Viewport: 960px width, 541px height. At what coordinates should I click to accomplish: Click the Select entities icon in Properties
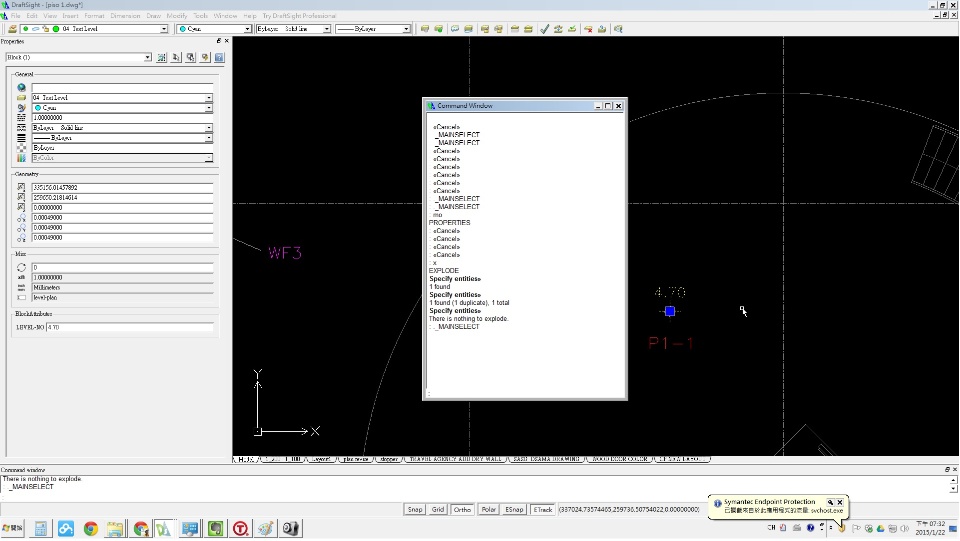(176, 57)
